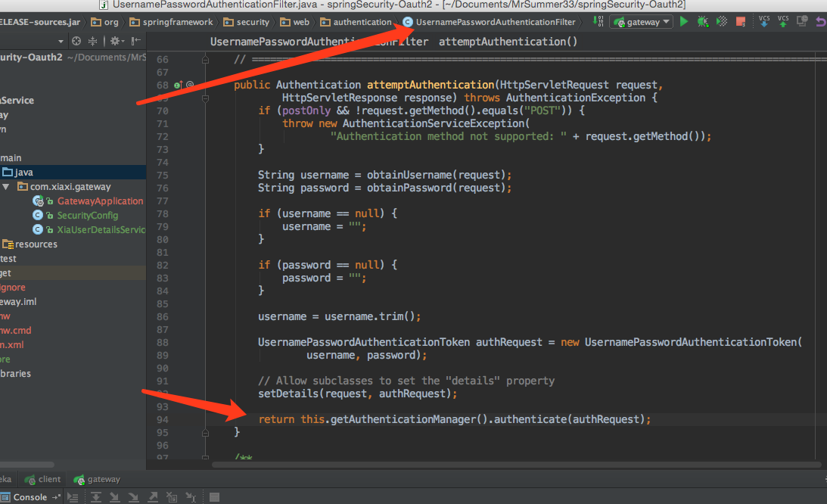Stop the running process
The width and height of the screenshot is (827, 504).
point(741,22)
